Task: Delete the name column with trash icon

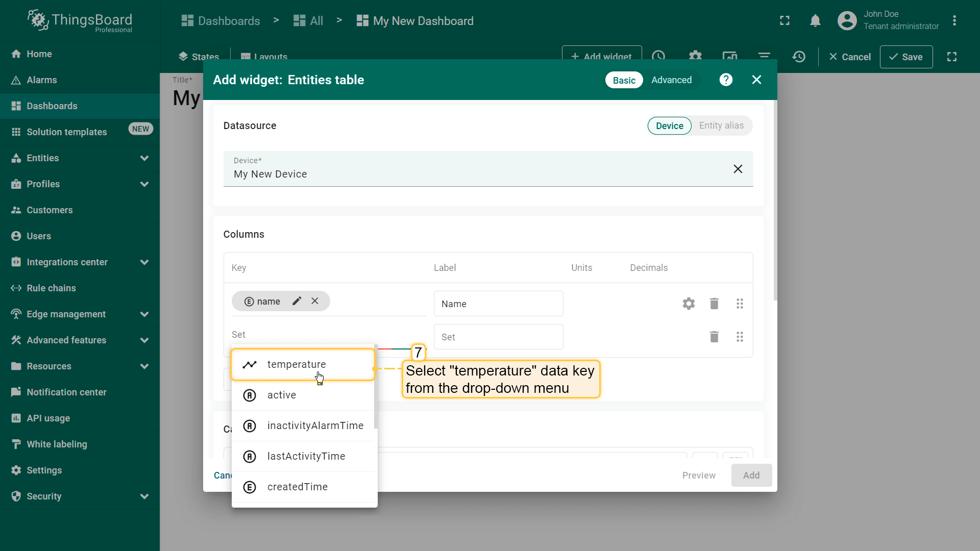Action: (x=714, y=304)
